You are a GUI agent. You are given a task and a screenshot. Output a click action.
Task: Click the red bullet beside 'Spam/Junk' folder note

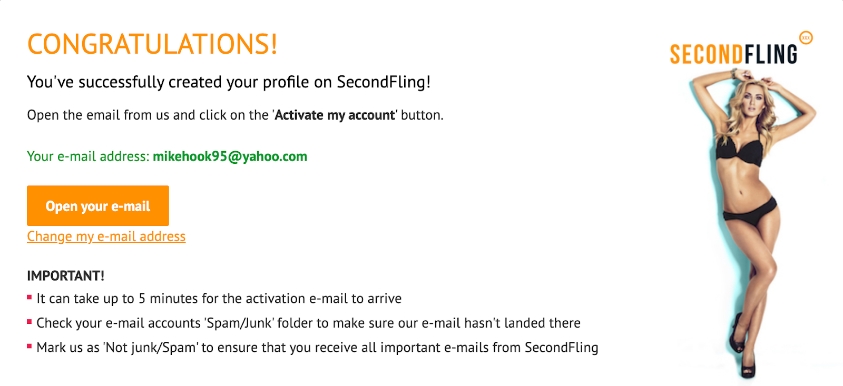click(30, 321)
